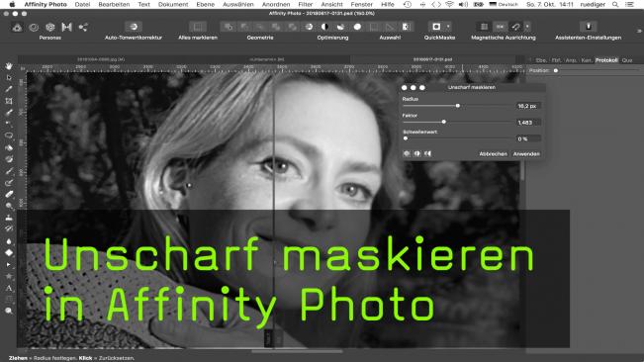Viewport: 644px width, 362px height.
Task: Click the Schwellenwert slider handle
Action: (406, 138)
